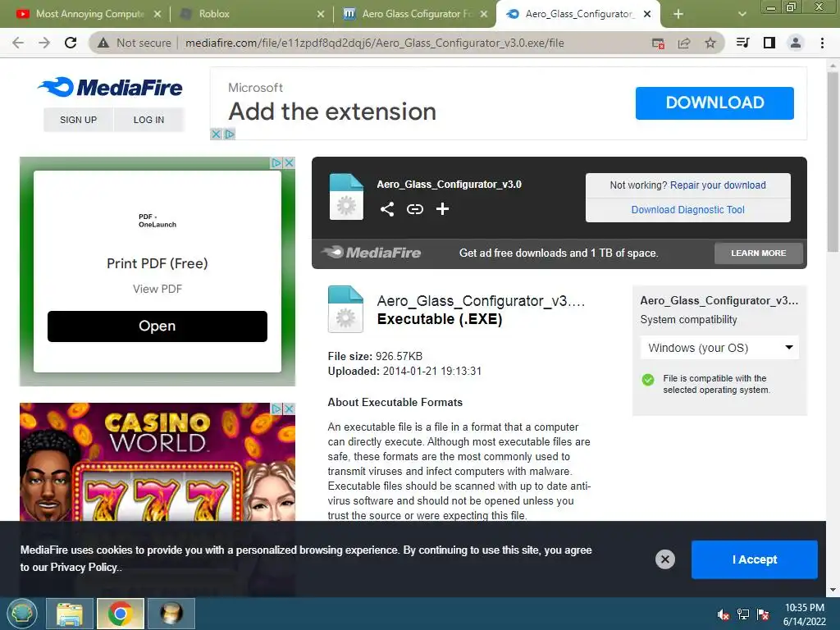Open the Action Center flag icon
This screenshot has width=840, height=630.
coord(763,614)
